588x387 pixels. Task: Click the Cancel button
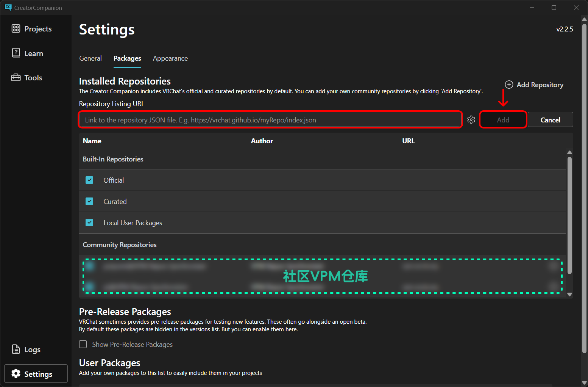(550, 120)
